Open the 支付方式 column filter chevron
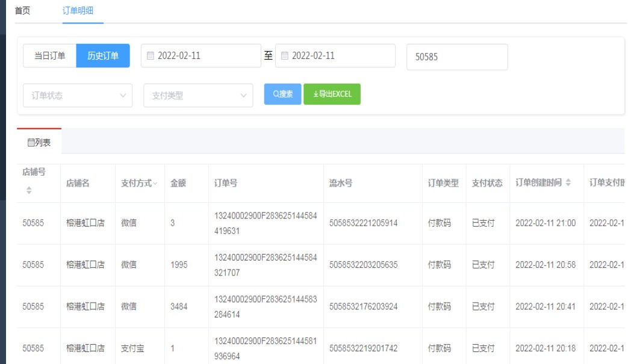The image size is (628, 364). 155,184
